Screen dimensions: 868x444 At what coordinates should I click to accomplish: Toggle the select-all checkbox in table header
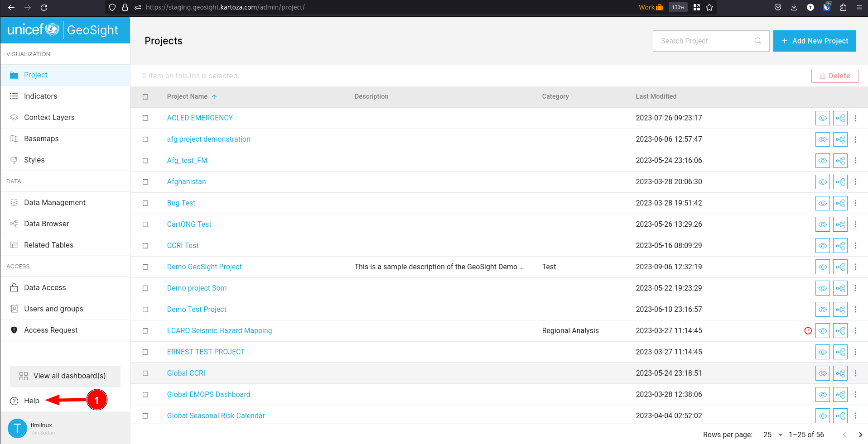(x=145, y=97)
